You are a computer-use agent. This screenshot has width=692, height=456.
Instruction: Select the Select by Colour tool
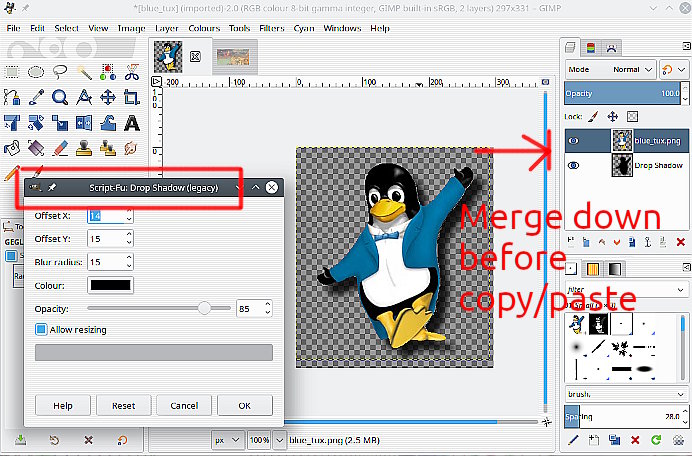tap(108, 72)
